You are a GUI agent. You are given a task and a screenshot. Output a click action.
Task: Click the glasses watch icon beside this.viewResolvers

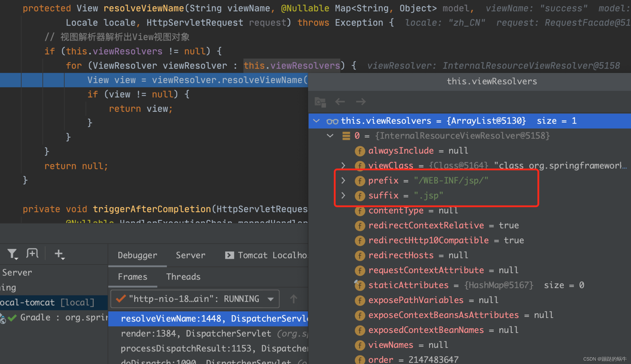[x=332, y=121]
